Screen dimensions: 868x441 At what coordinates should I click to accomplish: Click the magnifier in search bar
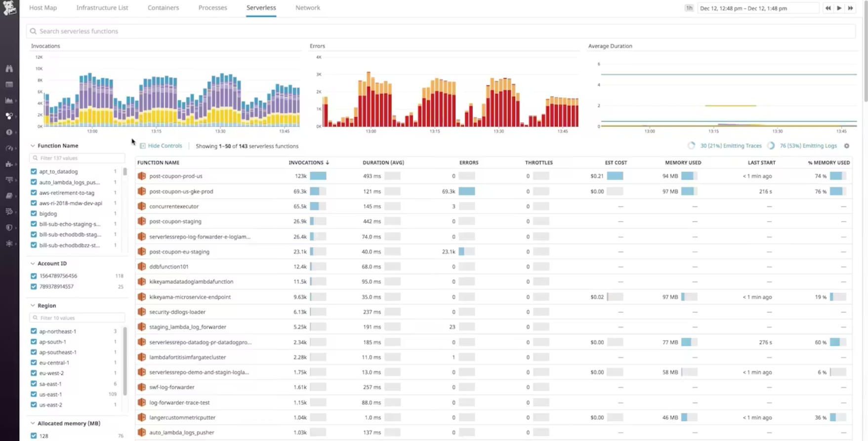coord(33,31)
